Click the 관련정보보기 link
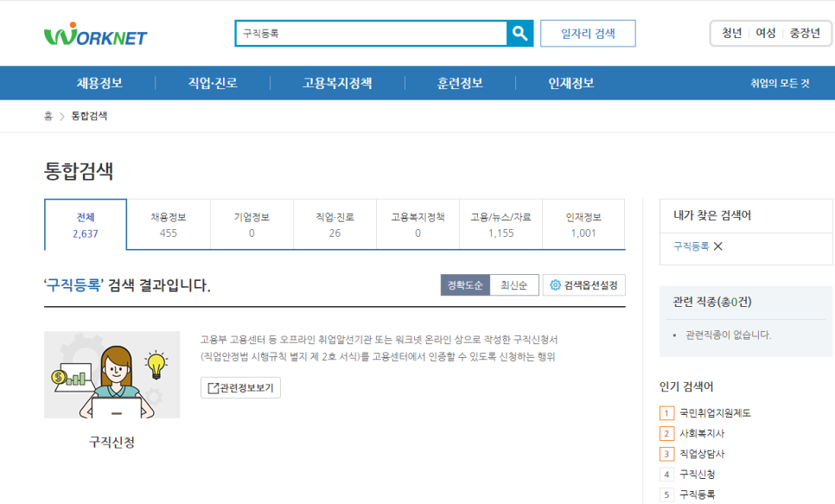 click(x=239, y=389)
